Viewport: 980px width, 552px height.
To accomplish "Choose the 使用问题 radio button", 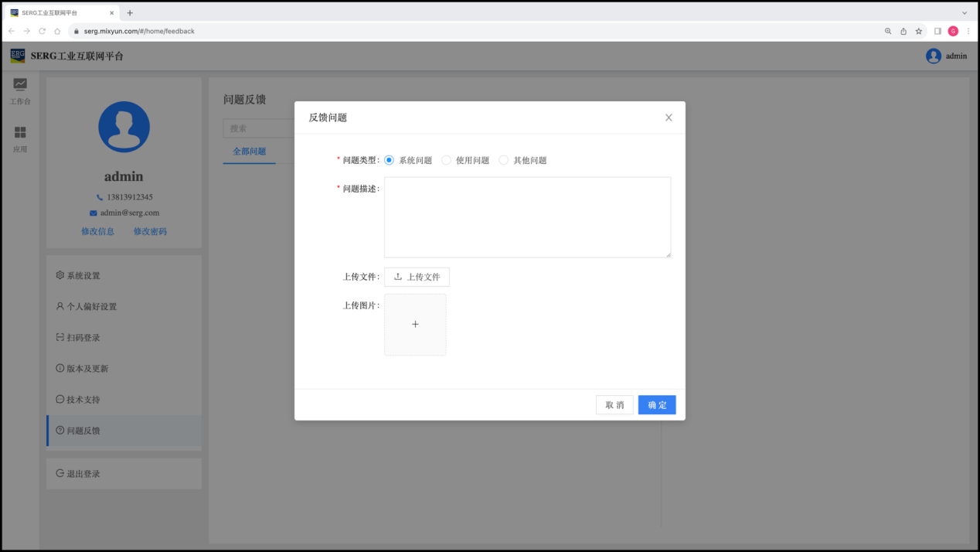I will click(x=447, y=160).
